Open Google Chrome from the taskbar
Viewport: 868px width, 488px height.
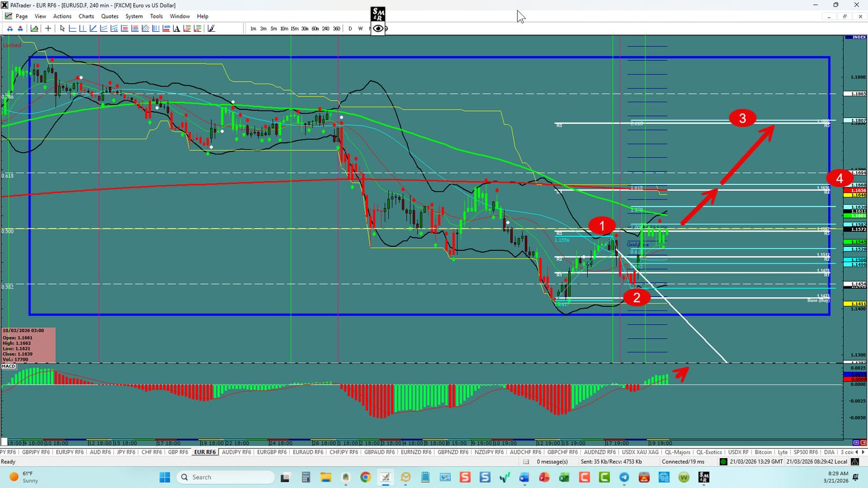[x=365, y=477]
